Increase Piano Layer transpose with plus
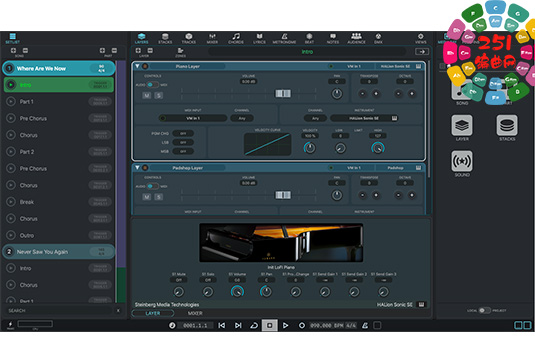This screenshot has width=535, height=363. pyautogui.click(x=376, y=93)
